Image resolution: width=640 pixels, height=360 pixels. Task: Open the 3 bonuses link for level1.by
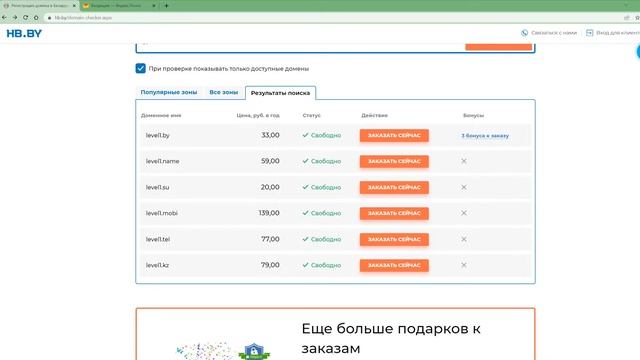pyautogui.click(x=485, y=136)
